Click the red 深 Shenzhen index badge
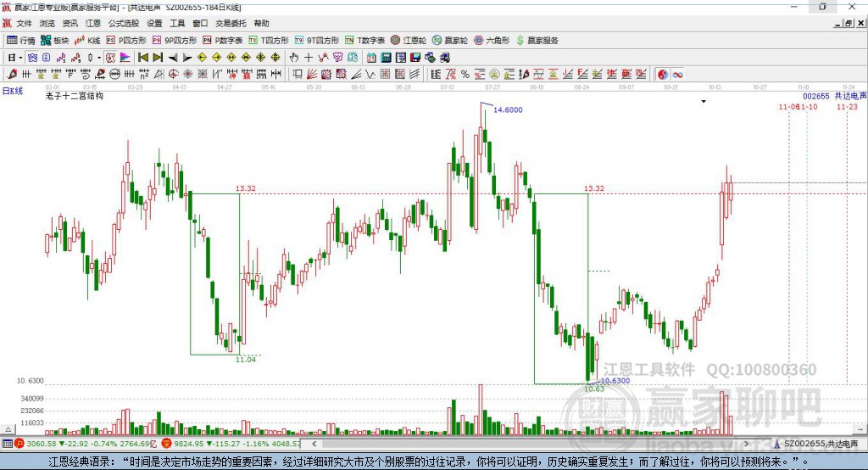The image size is (868, 470). 167,444
